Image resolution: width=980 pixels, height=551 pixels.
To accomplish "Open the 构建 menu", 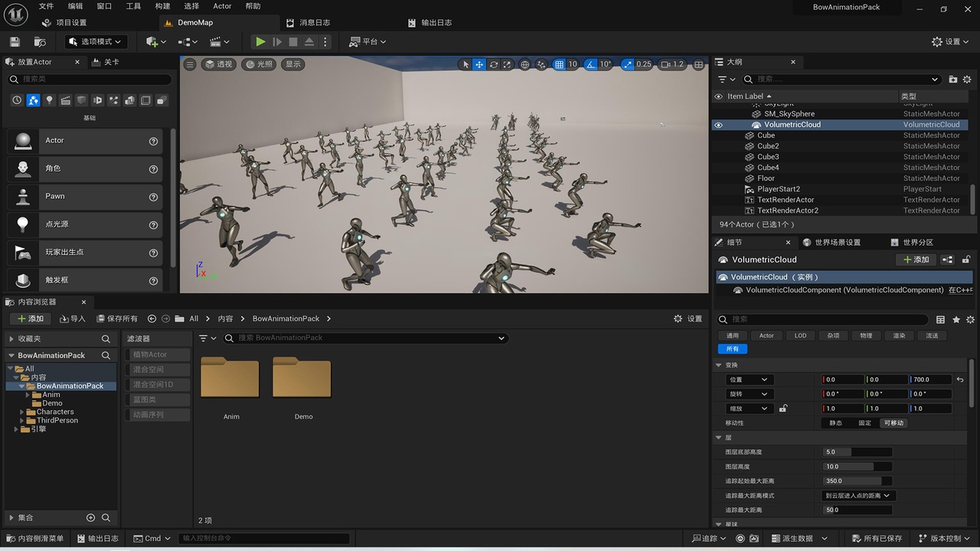I will click(x=162, y=6).
